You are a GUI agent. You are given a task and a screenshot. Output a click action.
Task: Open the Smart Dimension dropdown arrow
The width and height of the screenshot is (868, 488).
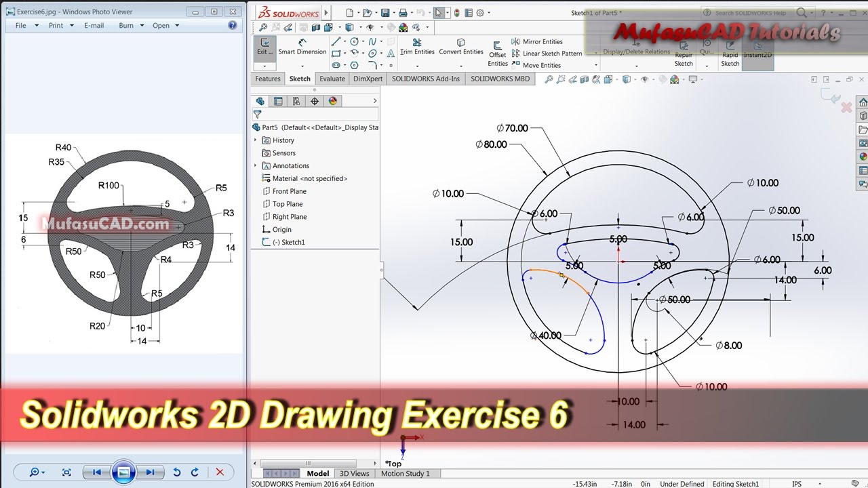click(302, 66)
